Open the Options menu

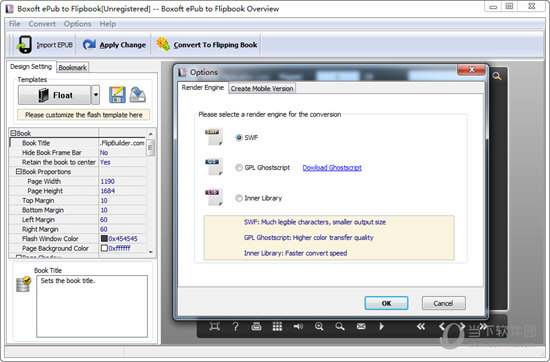[x=78, y=24]
